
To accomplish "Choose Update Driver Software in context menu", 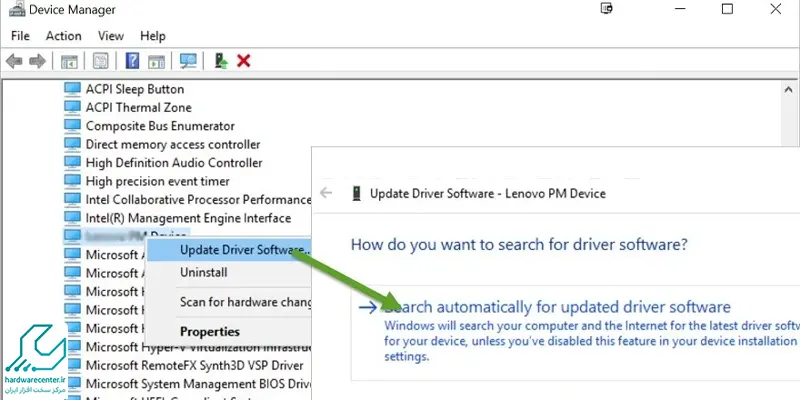I will coord(229,250).
